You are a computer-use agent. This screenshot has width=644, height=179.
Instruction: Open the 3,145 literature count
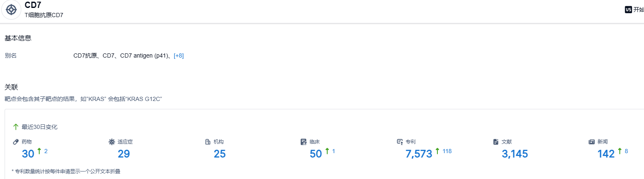(x=515, y=154)
